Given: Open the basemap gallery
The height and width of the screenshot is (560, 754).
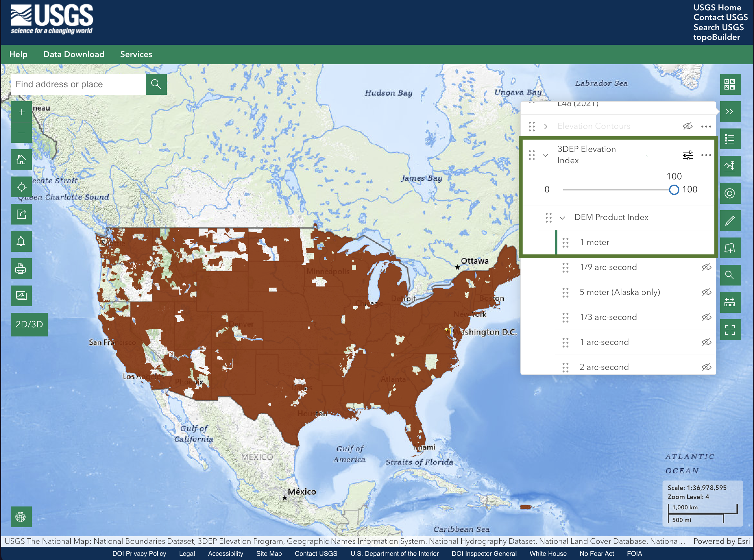Looking at the screenshot, I should [x=731, y=84].
